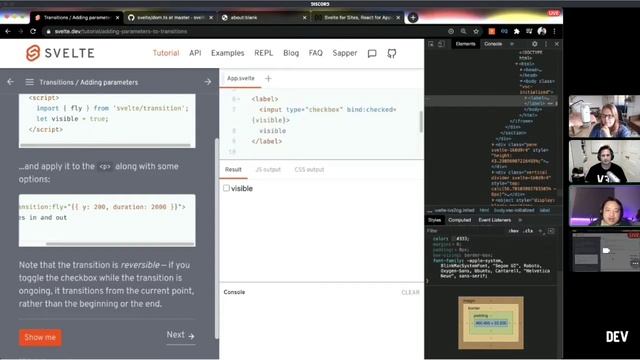Click the second code sample's horizontal scrollbar
Screen dimensions: 640x360
click(120, 244)
